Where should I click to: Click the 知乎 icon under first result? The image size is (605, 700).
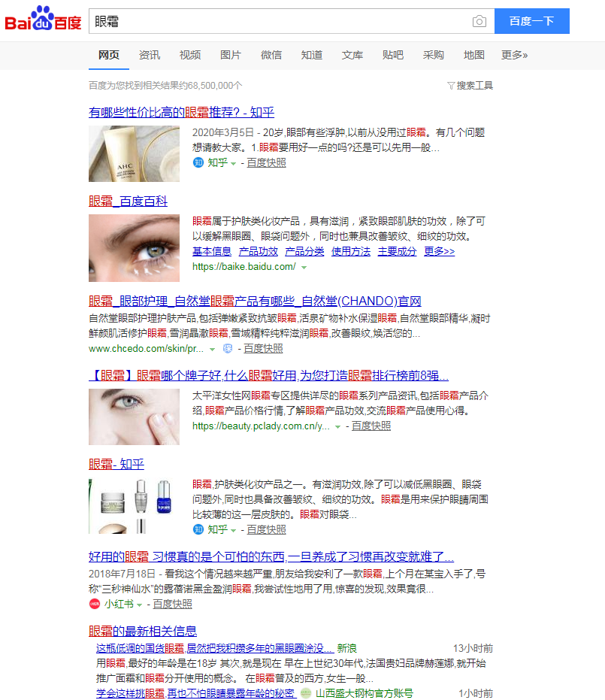point(198,162)
